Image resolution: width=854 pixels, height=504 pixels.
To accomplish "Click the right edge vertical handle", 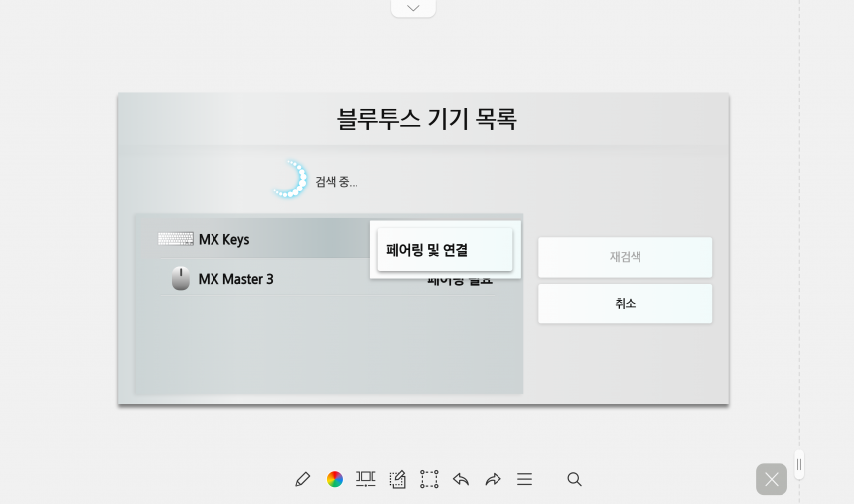I will (799, 465).
